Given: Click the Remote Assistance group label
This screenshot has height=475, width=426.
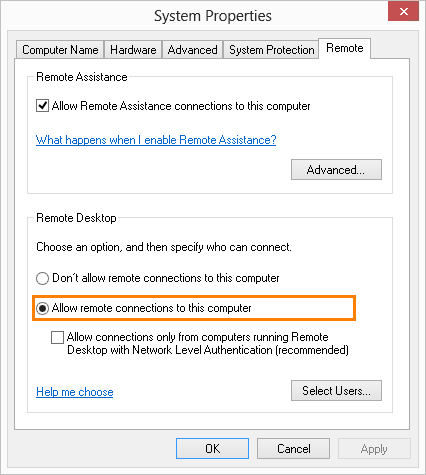Looking at the screenshot, I should click(82, 77).
